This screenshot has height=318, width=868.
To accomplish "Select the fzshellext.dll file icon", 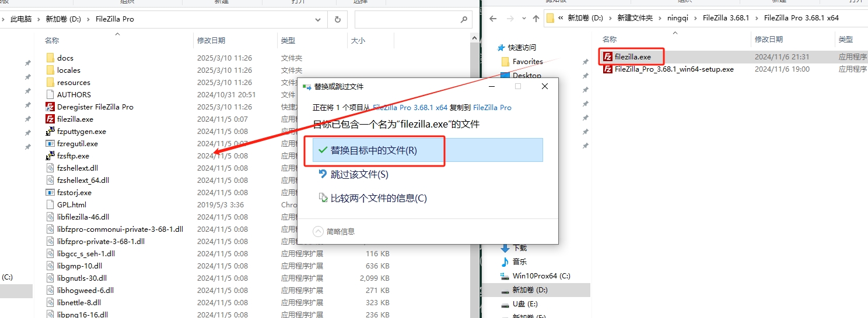I will [50, 168].
